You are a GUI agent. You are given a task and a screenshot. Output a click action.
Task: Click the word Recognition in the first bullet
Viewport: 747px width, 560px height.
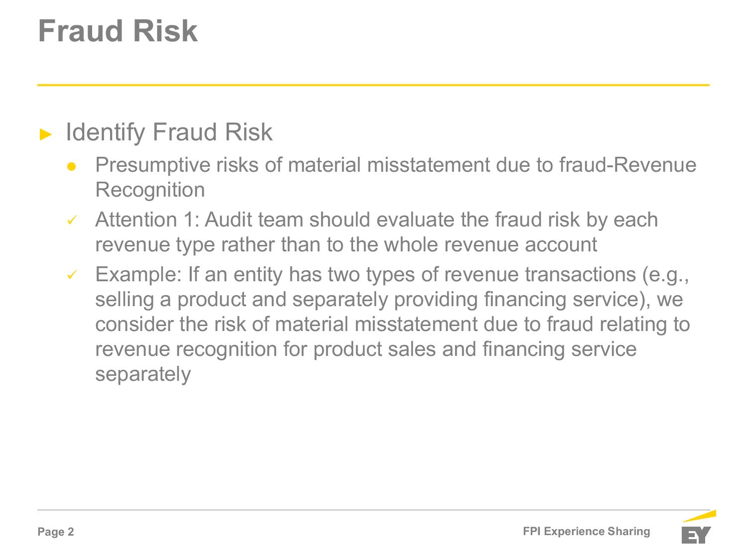coord(150,190)
